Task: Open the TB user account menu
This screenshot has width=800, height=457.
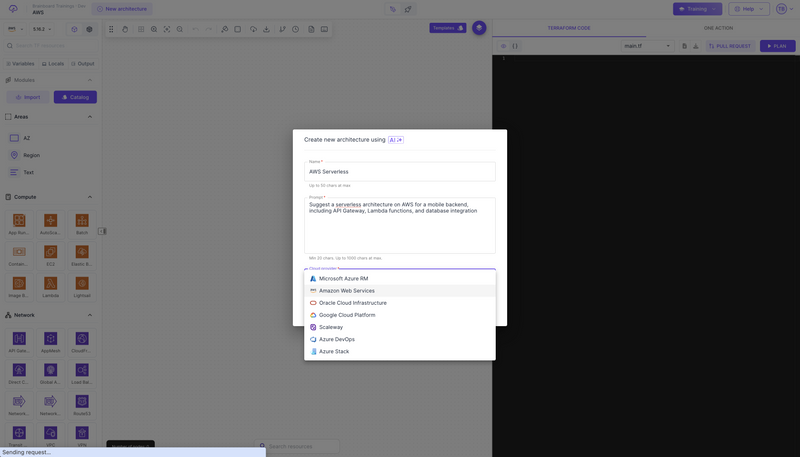Action: pos(785,9)
